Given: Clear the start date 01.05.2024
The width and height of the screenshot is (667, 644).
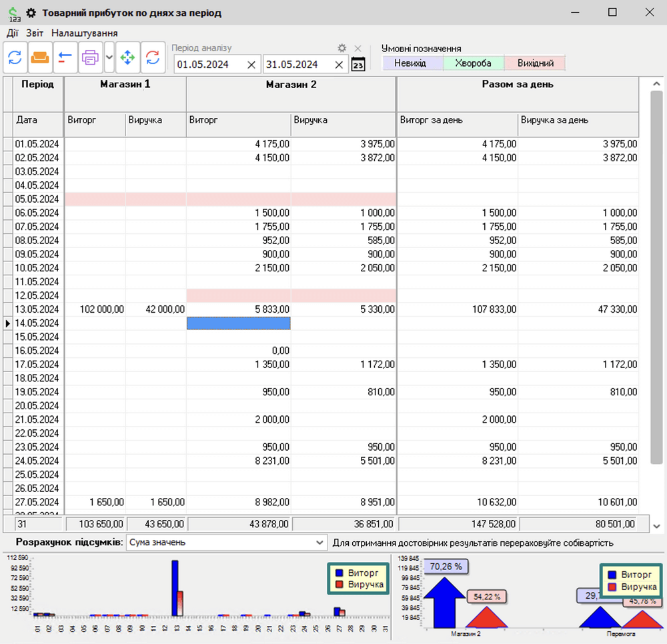Looking at the screenshot, I should 251,65.
